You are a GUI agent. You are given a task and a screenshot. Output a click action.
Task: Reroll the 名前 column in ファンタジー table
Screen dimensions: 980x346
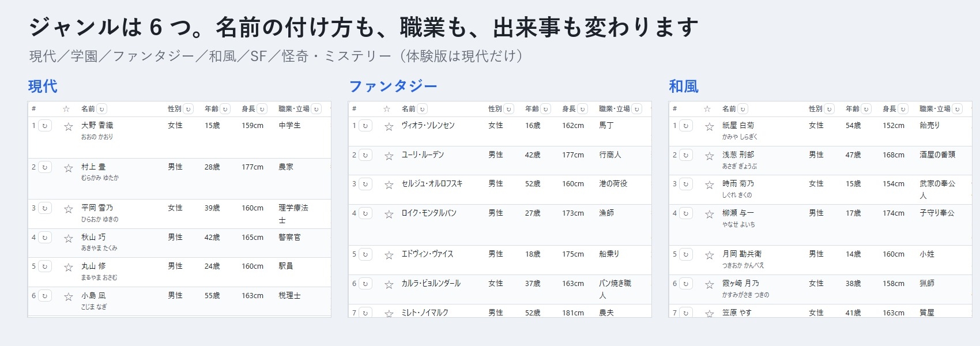[x=423, y=109]
